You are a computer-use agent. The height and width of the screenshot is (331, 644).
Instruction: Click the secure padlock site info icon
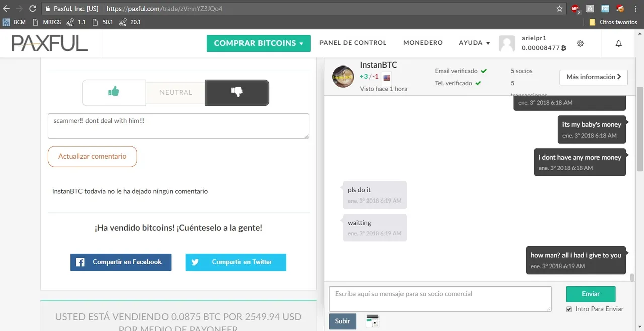click(47, 9)
